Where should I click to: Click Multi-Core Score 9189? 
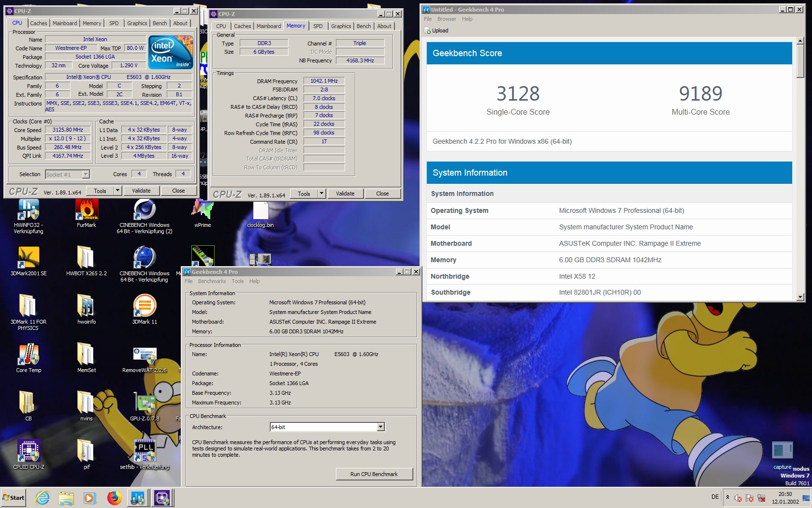[700, 93]
